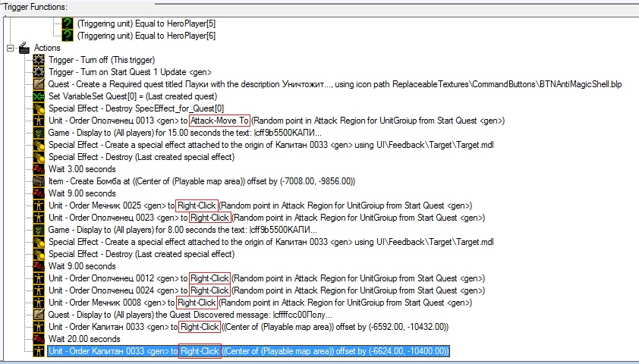Collapse the Actions tree node
Viewport: 639px width, 364px height.
coord(11,48)
